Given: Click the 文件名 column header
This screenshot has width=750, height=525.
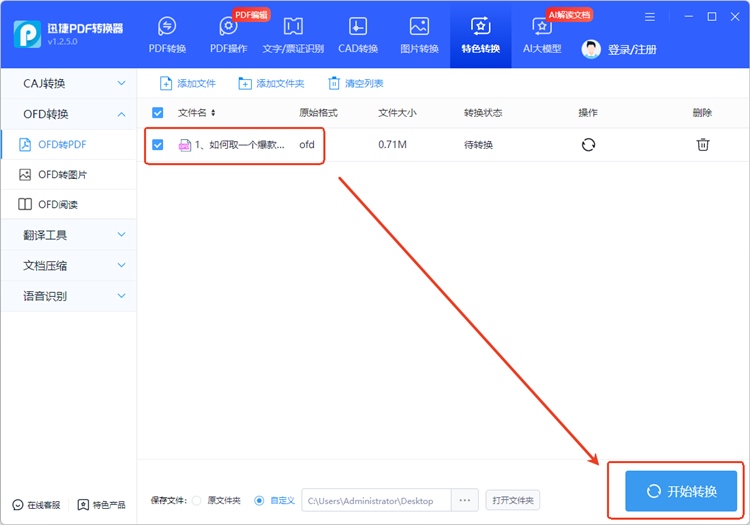Looking at the screenshot, I should point(192,113).
